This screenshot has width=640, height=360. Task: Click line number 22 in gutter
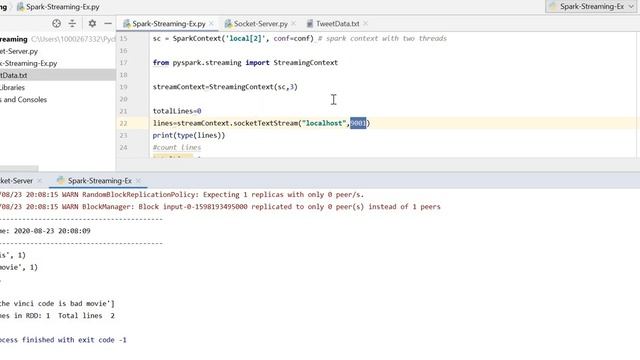pyautogui.click(x=123, y=123)
